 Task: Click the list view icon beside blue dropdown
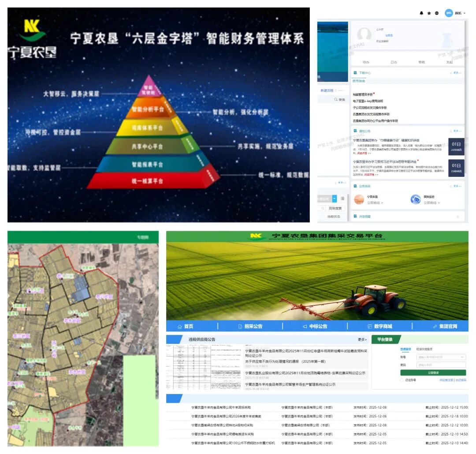tap(342, 199)
